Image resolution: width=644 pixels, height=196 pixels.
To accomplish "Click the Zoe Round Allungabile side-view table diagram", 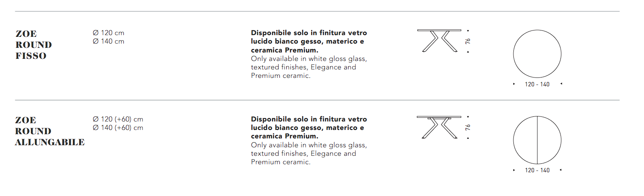I will tap(439, 127).
